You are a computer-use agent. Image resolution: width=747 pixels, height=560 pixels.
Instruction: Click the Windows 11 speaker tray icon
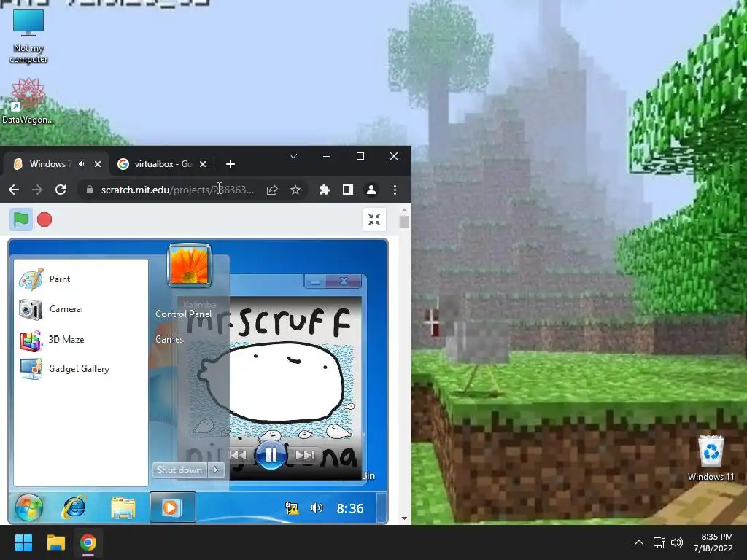point(676,542)
